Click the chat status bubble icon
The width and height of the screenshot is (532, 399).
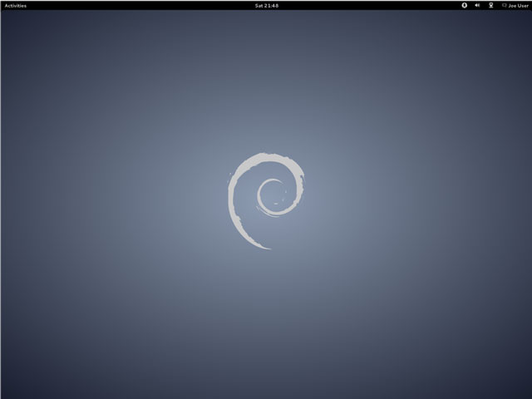(505, 6)
